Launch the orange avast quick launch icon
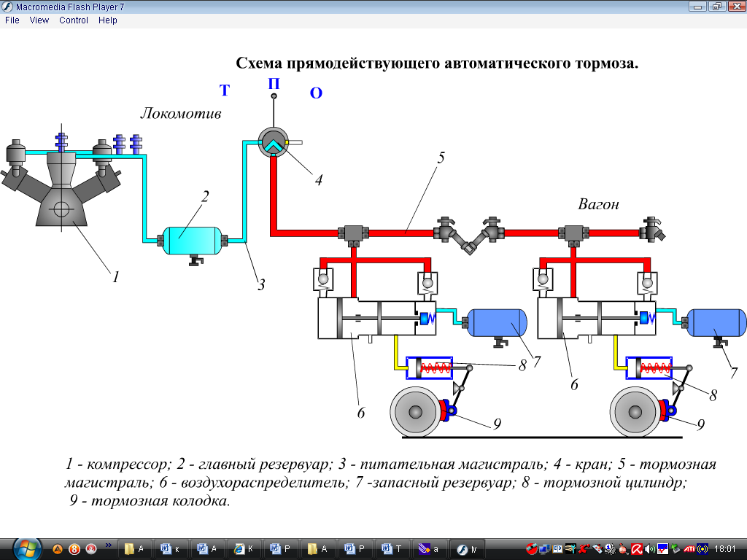This screenshot has height=560, width=747. click(x=58, y=549)
